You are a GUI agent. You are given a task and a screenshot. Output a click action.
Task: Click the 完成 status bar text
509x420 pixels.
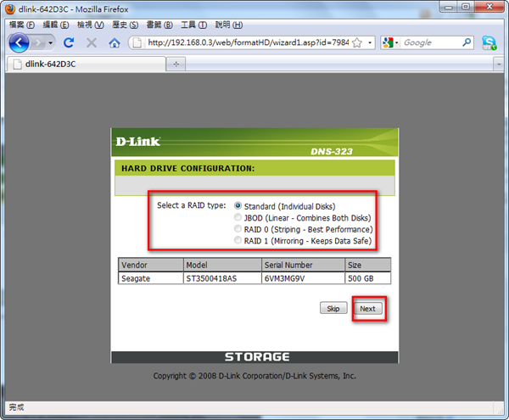[16, 406]
